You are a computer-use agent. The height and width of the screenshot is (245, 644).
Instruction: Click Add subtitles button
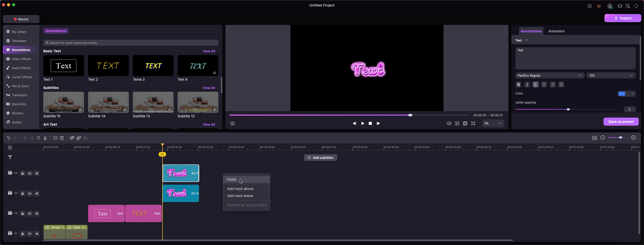(x=320, y=158)
